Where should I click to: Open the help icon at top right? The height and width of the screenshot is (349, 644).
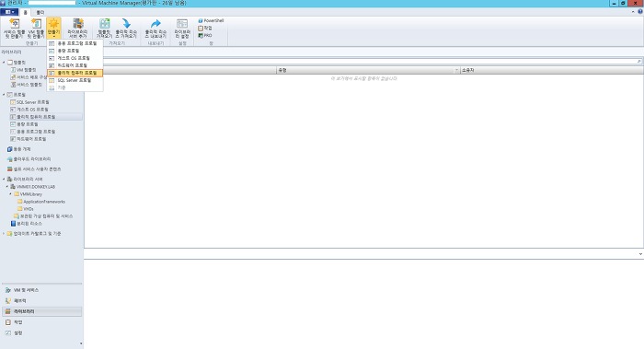(640, 12)
